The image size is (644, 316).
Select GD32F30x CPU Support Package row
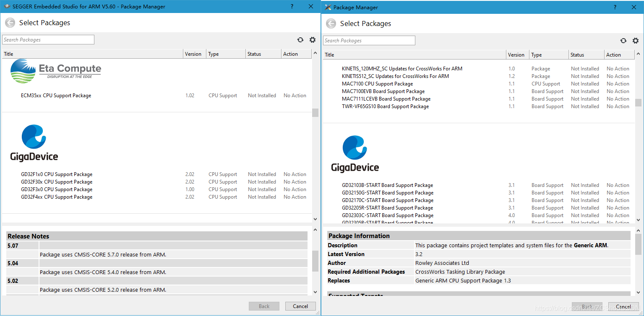156,182
